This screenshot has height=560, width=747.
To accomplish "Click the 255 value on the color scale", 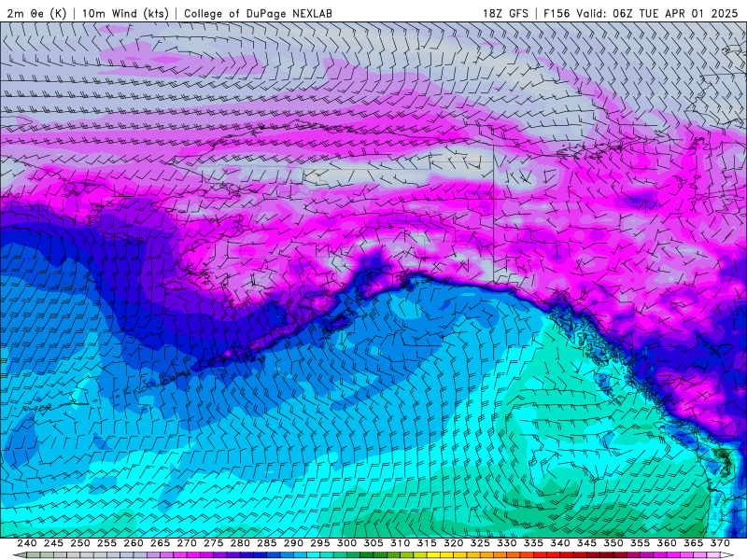I will coord(106,543).
